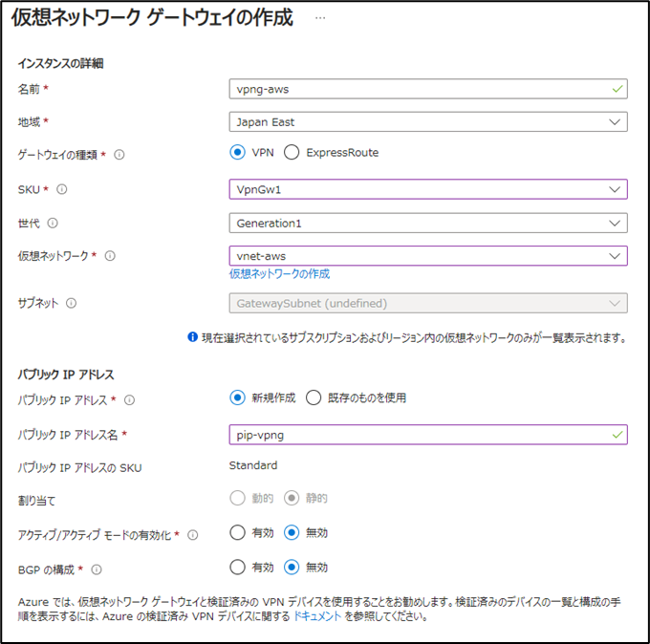Set active/active mode to 無効
650x644 pixels.
[292, 532]
